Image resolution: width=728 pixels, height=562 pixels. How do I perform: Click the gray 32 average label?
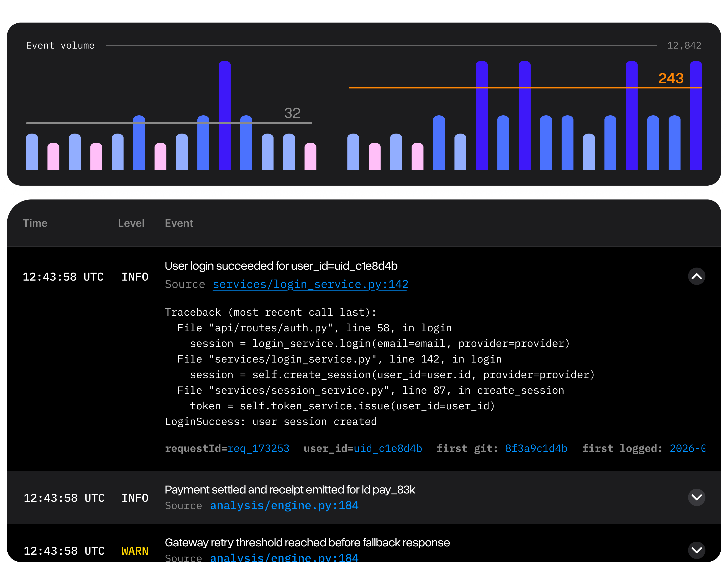coord(292,113)
